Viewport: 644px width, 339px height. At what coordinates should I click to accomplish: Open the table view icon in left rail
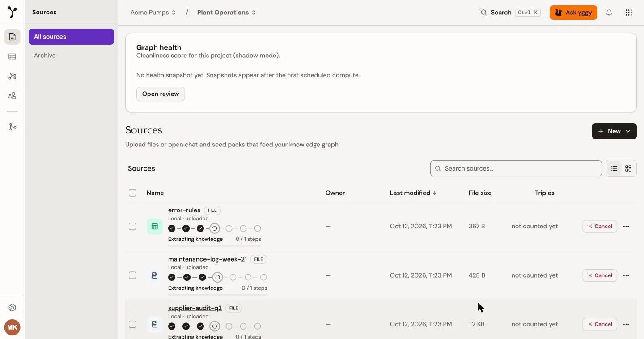click(13, 56)
